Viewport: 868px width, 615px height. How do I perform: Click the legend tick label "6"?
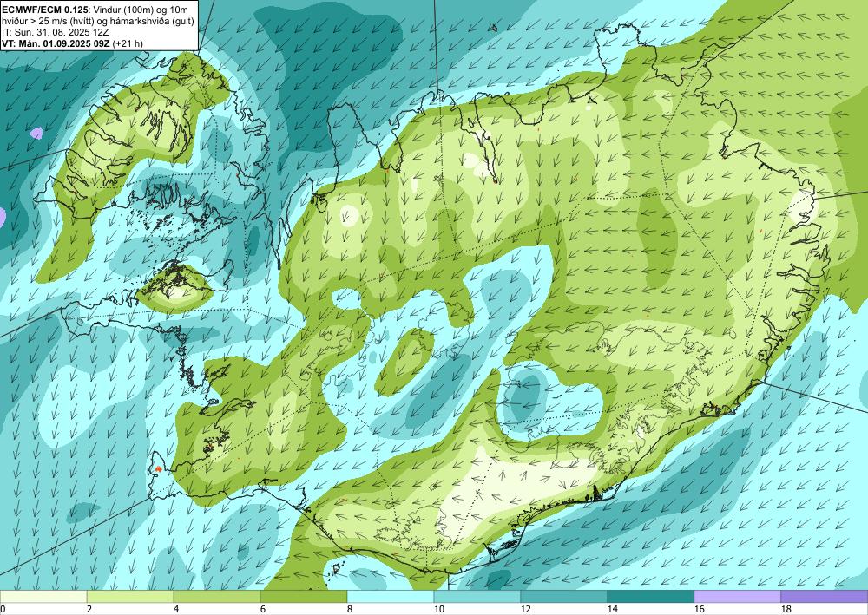click(x=262, y=610)
